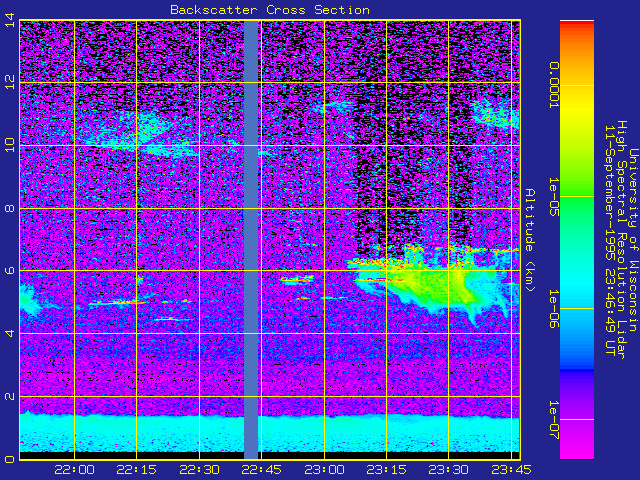Click the 1e-07 colorbar scale label
This screenshot has width=640, height=480.
[x=553, y=420]
